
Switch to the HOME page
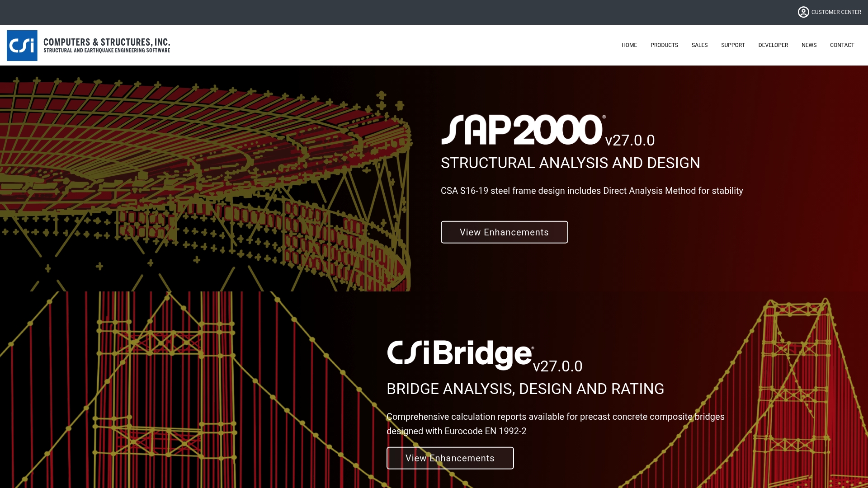click(629, 45)
